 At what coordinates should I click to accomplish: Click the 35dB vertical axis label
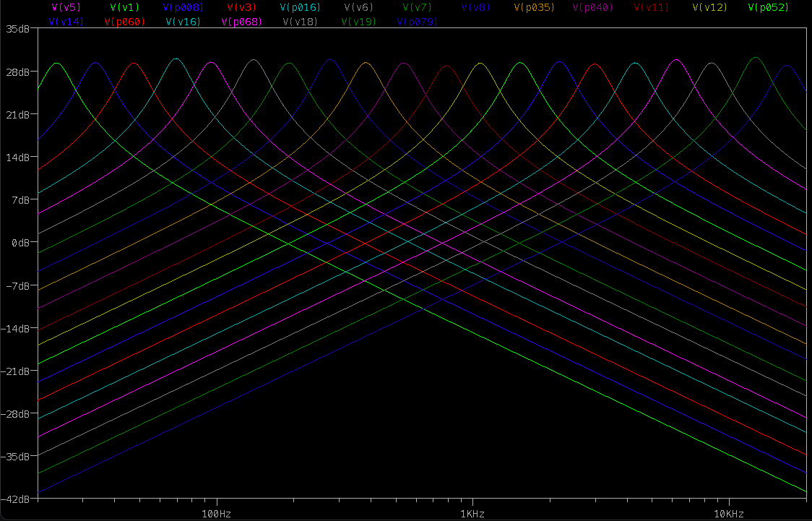pos(17,29)
